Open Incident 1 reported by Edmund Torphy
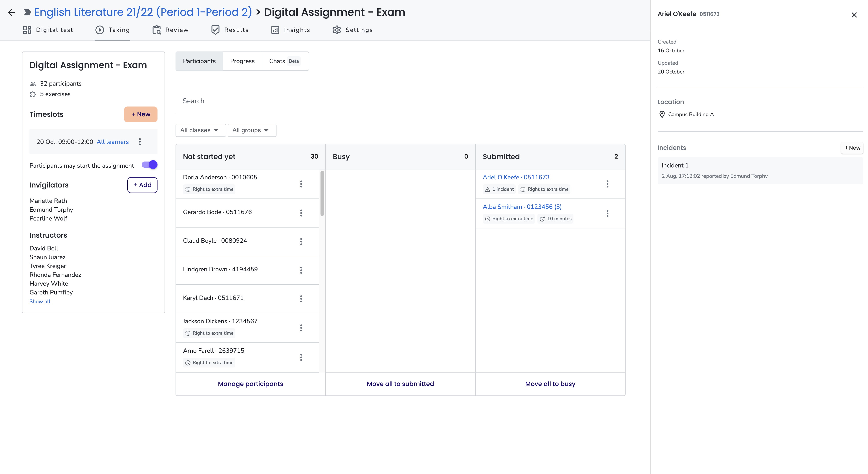868x474 pixels. (760, 171)
